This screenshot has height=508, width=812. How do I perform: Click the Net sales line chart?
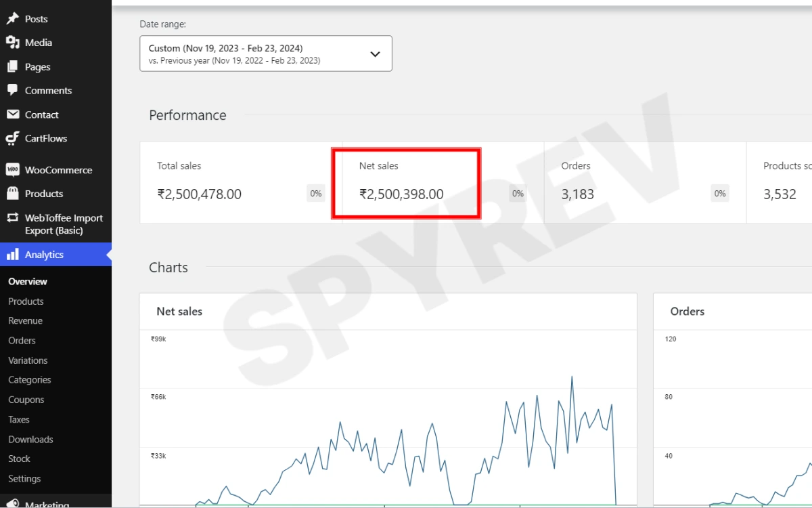point(388,433)
